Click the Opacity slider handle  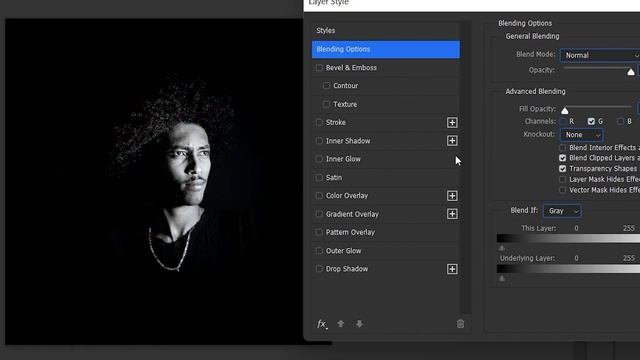click(x=631, y=72)
